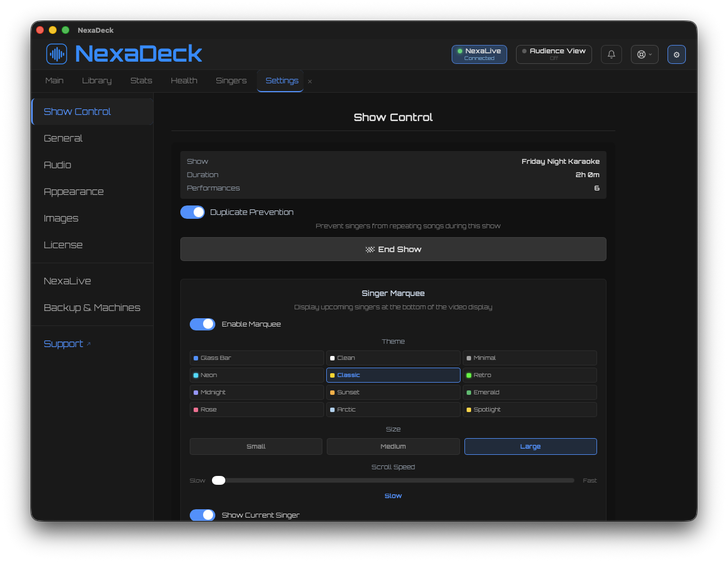Select the Medium marquee size
The width and height of the screenshot is (728, 562).
393,446
